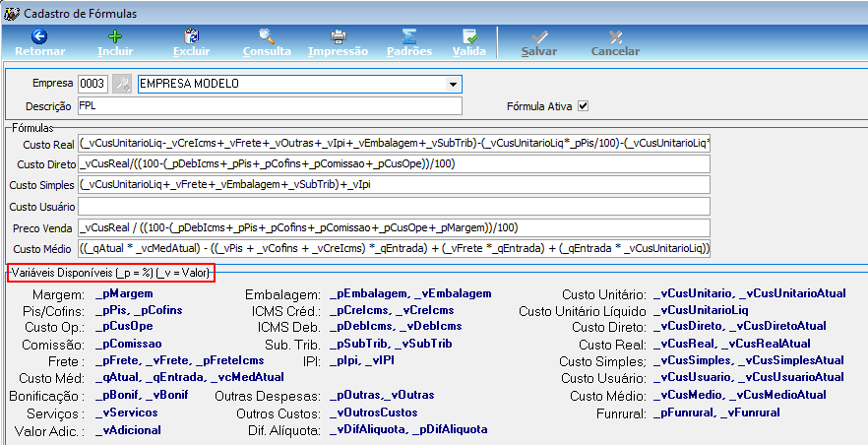The image size is (868, 445).
Task: Click the Empresa code field 0003
Action: (x=93, y=84)
